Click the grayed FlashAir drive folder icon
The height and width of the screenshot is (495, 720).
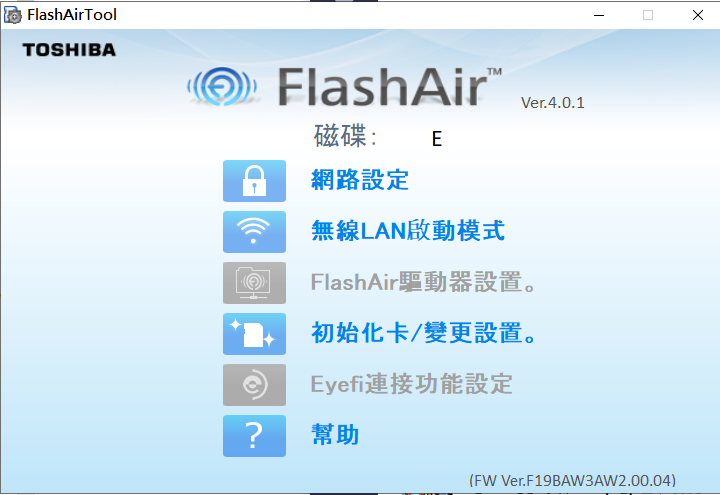254,283
